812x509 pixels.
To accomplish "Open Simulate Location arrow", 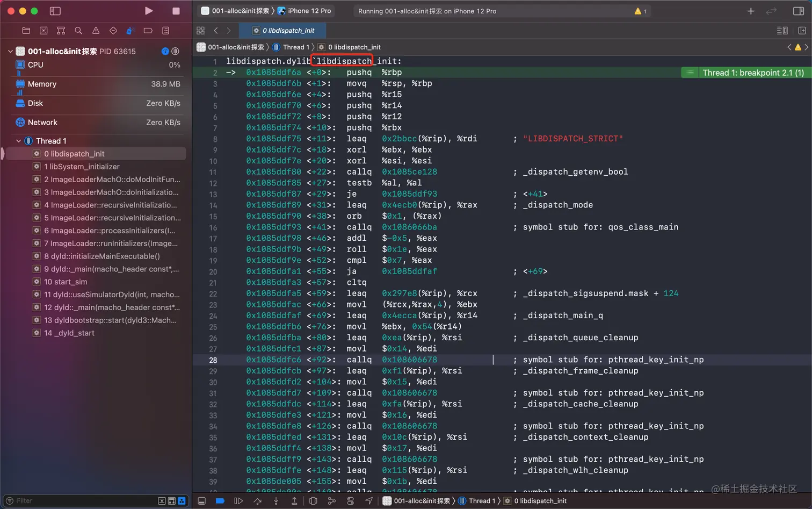I will (x=369, y=501).
